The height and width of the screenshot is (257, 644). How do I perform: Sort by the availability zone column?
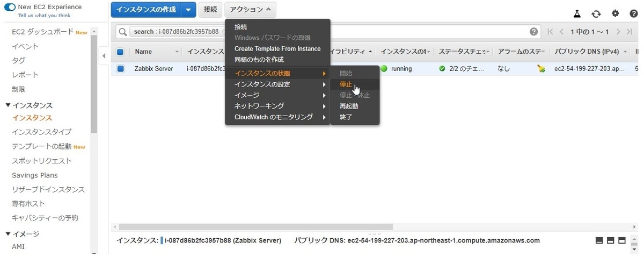(351, 52)
